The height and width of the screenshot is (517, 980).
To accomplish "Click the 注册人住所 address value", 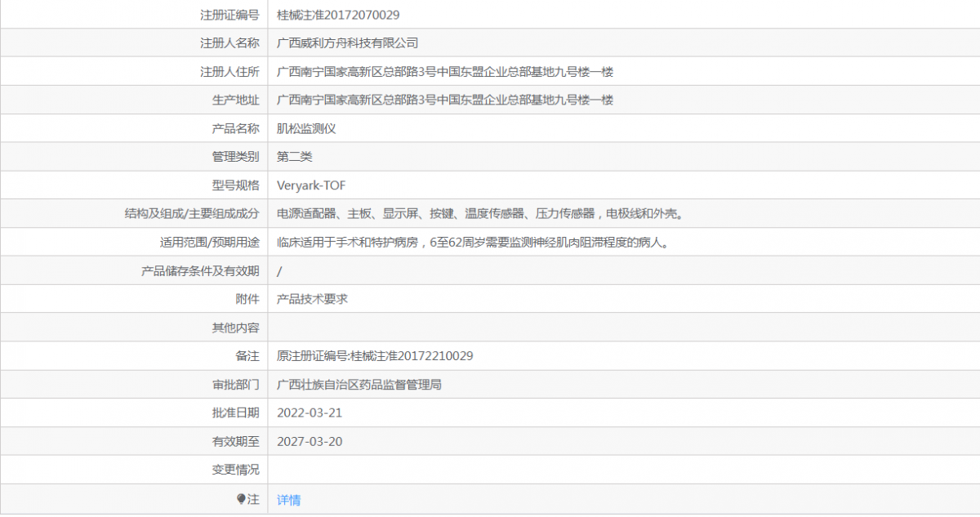I will pos(445,71).
